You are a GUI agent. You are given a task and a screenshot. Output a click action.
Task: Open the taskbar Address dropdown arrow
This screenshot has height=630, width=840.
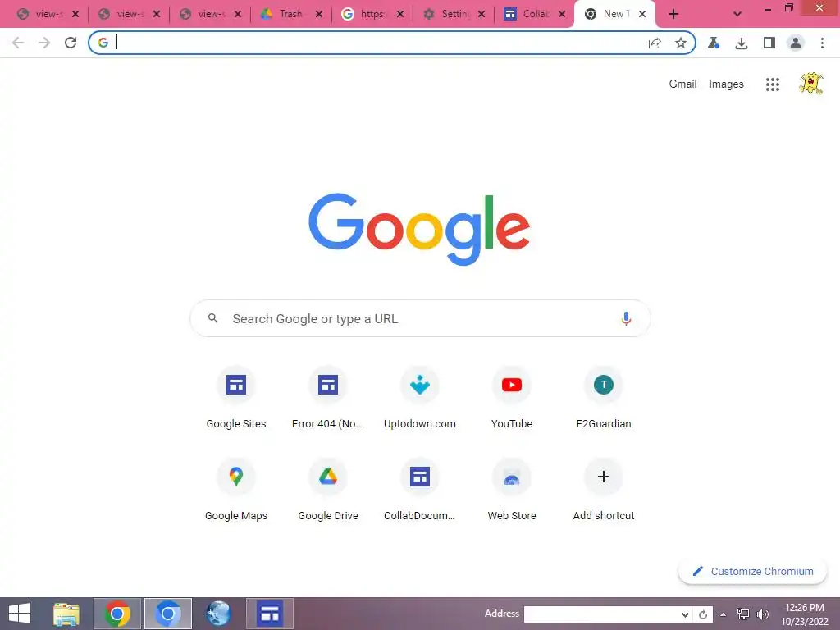click(685, 614)
